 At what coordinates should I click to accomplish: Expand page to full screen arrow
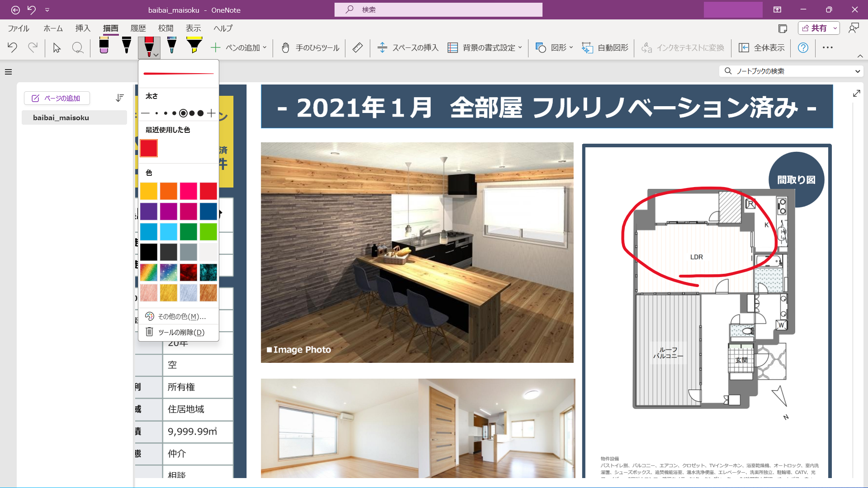(856, 93)
